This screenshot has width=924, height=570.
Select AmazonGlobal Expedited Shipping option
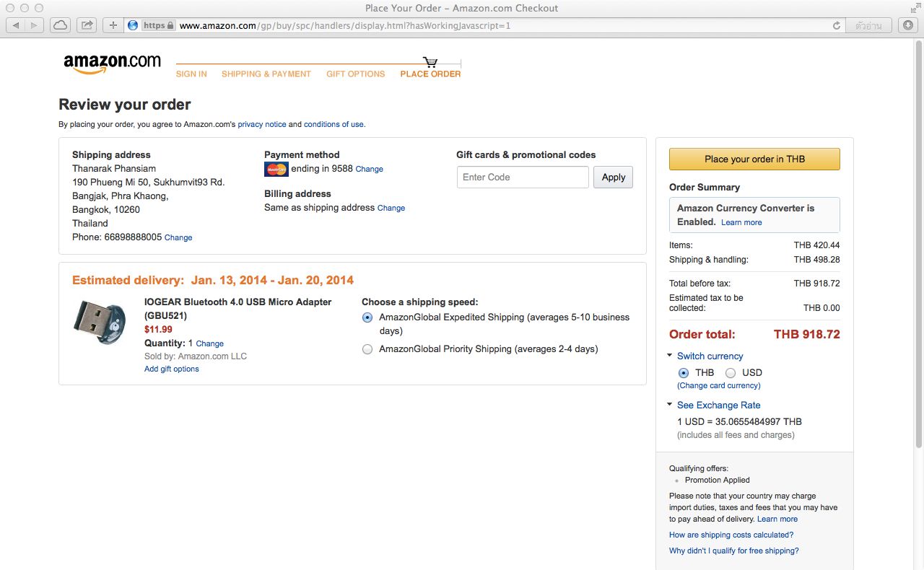point(367,317)
